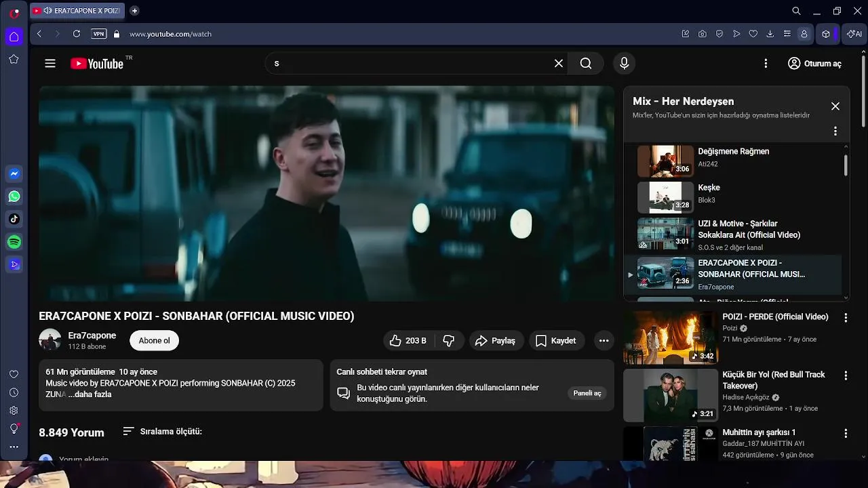Click the address bar URL

[171, 34]
